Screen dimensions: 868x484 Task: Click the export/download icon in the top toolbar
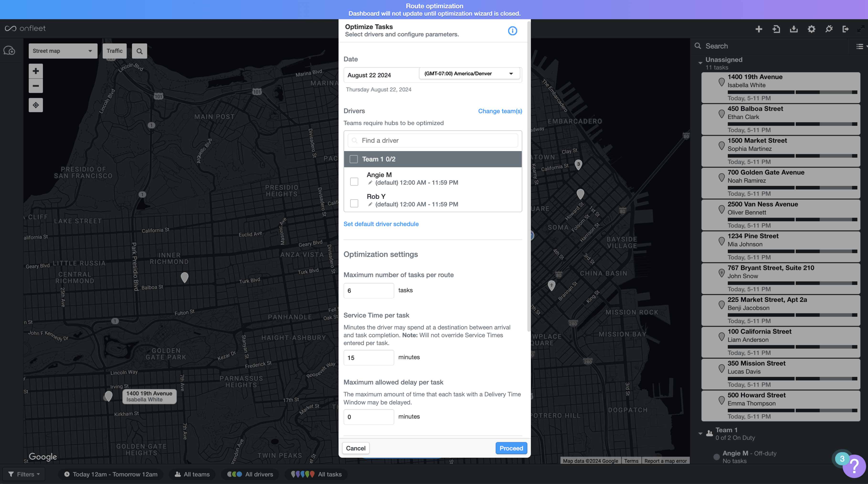coord(794,29)
